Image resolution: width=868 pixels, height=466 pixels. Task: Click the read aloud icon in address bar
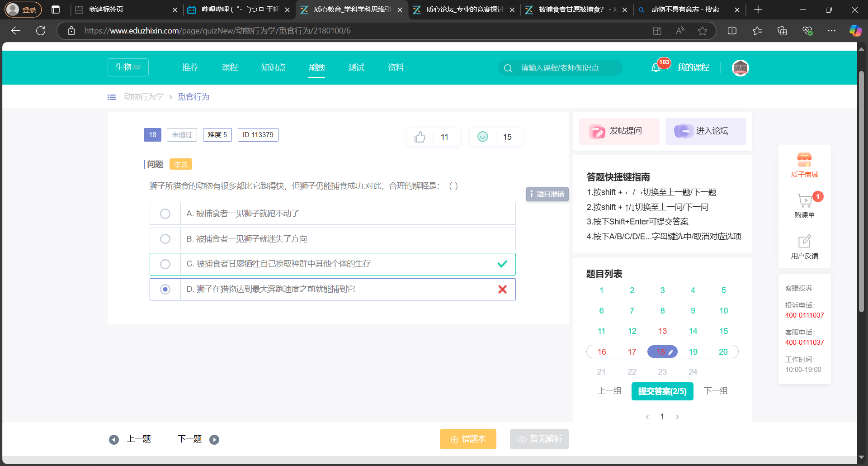pyautogui.click(x=680, y=31)
